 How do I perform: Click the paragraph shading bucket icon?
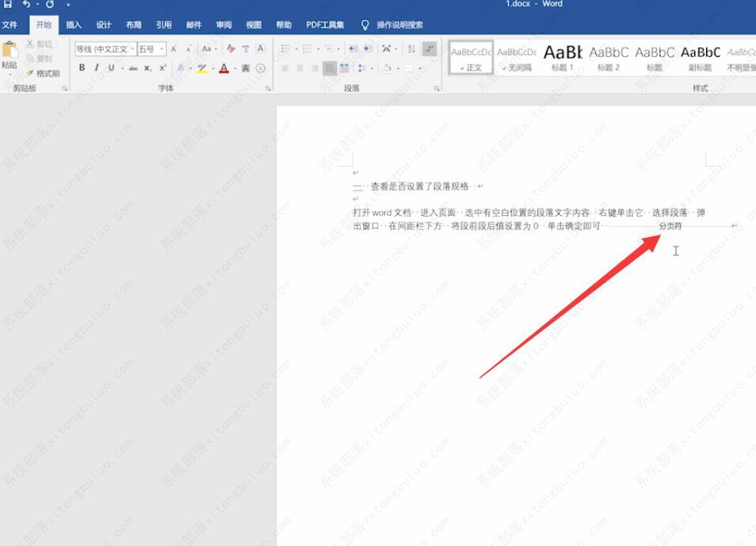coord(387,69)
